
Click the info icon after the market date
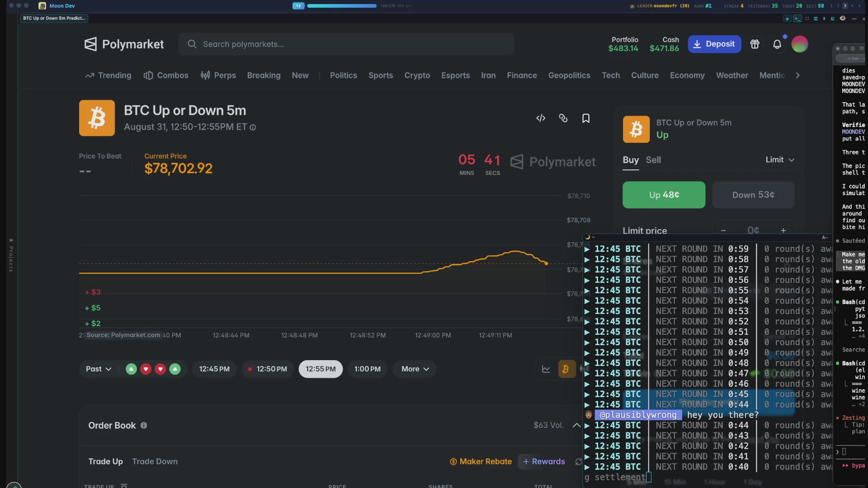click(x=253, y=127)
